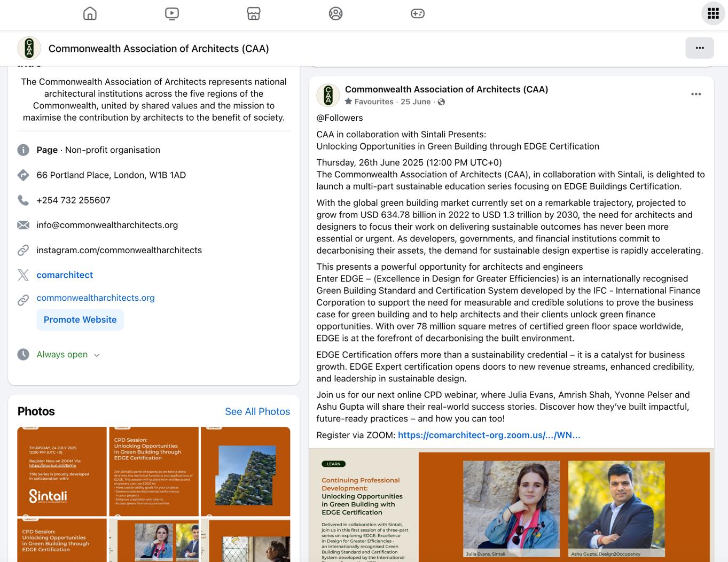Click instagram.com/commonwealtharchitects text
The image size is (728, 562).
coord(119,250)
